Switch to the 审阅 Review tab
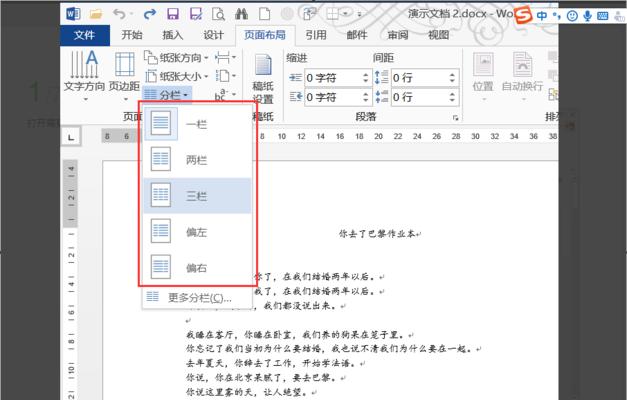The image size is (627, 400). 397,35
